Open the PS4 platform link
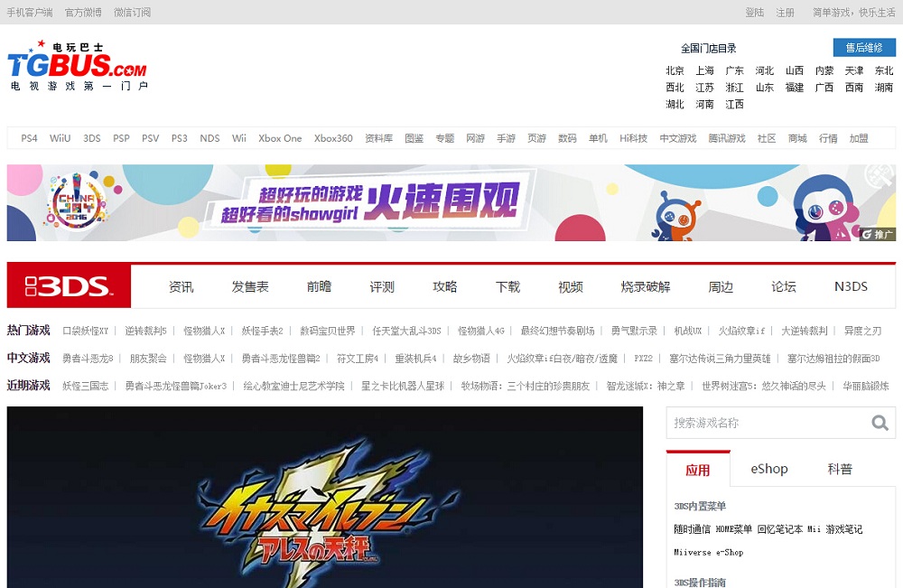Screen dimensions: 903x588 click(30, 138)
